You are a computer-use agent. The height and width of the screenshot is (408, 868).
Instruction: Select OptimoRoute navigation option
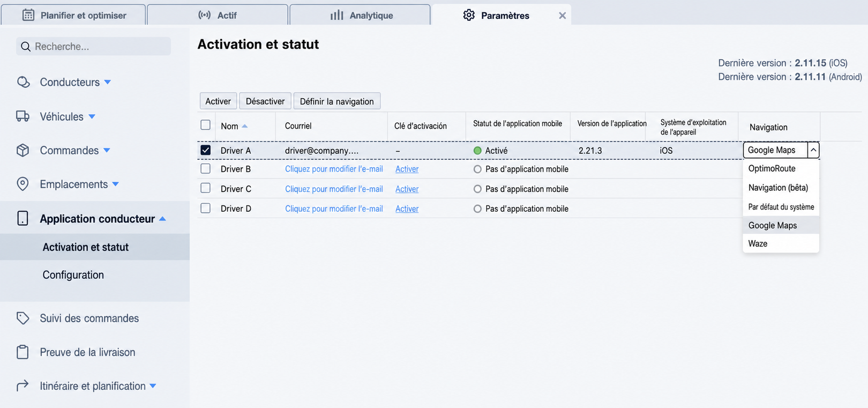(781, 168)
